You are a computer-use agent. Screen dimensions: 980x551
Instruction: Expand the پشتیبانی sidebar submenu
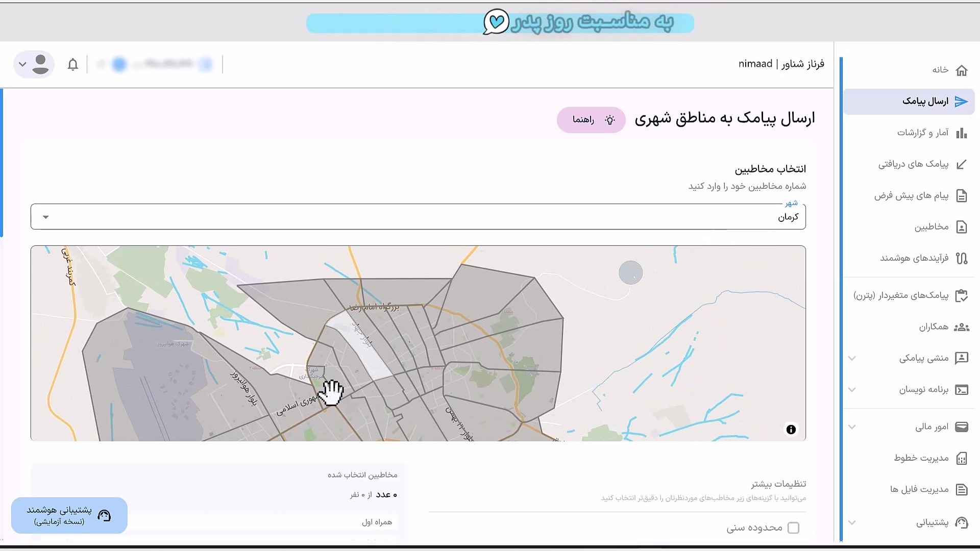coord(852,523)
